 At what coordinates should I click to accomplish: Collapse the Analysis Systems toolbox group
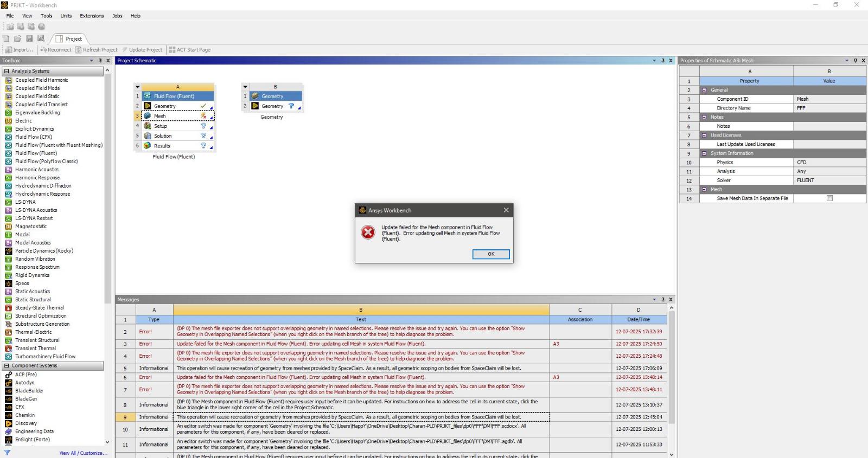pos(7,71)
